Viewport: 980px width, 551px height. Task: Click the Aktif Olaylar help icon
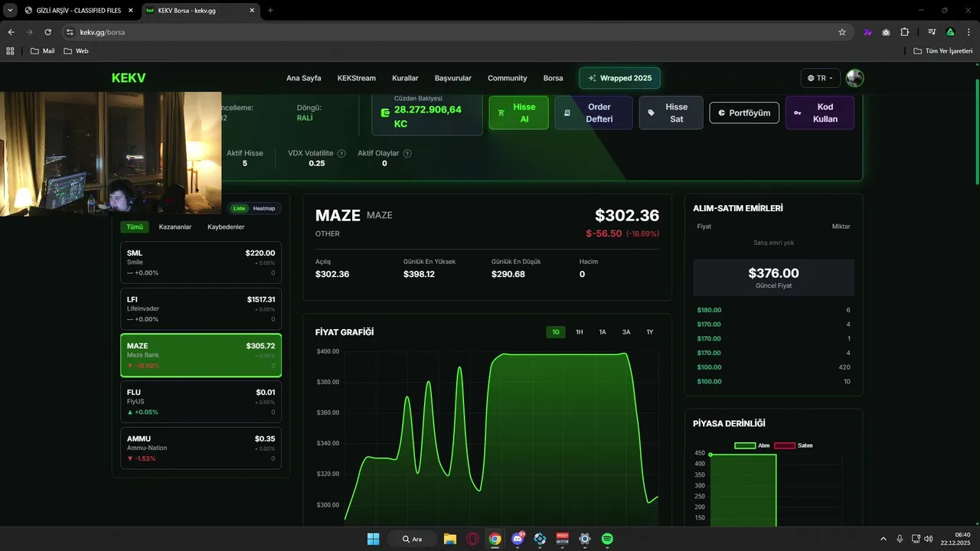tap(407, 154)
